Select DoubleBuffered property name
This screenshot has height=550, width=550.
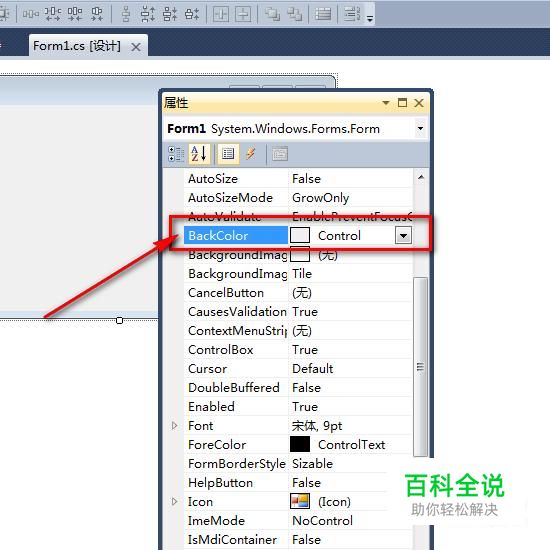click(234, 388)
